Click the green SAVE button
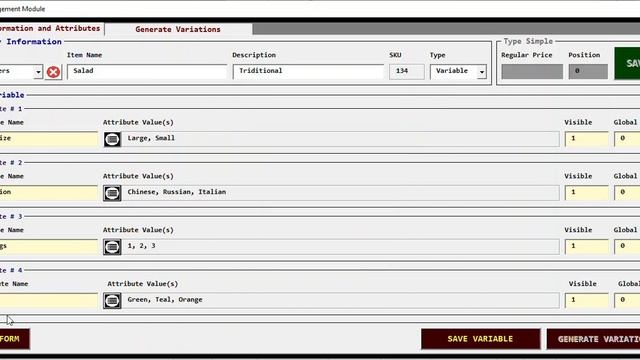 tap(627, 63)
